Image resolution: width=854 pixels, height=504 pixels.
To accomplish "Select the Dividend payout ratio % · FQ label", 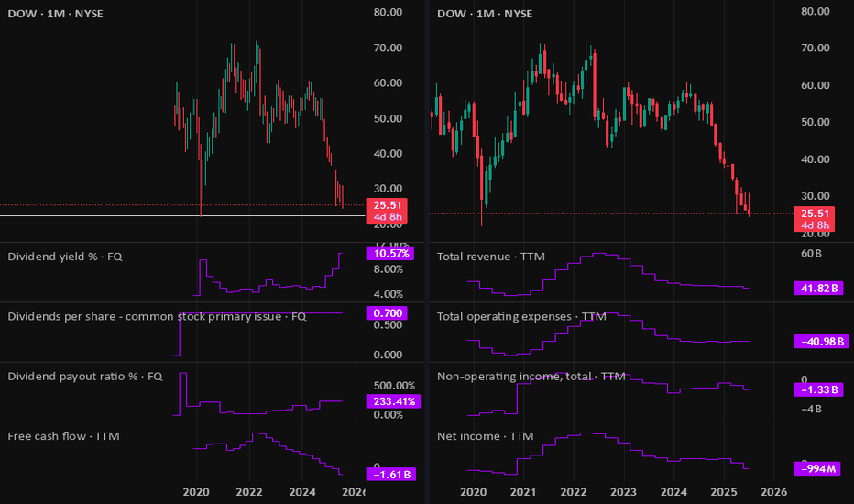I will 85,377.
